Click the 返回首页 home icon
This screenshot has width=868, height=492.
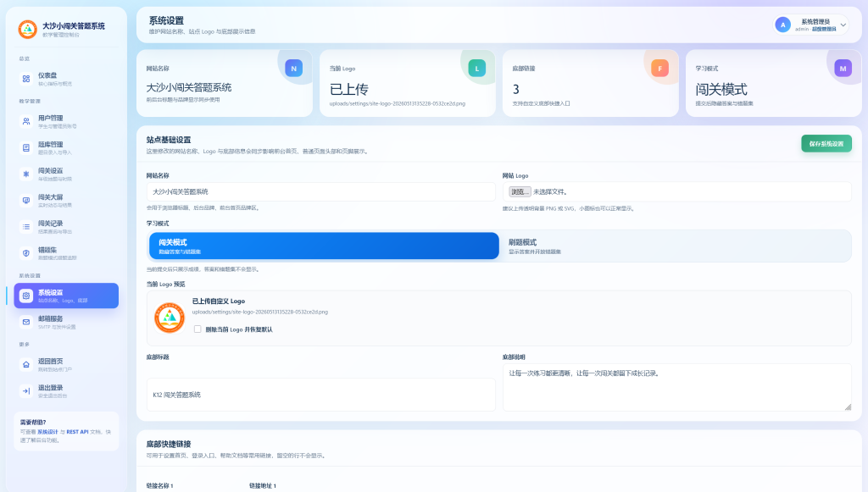pyautogui.click(x=26, y=364)
